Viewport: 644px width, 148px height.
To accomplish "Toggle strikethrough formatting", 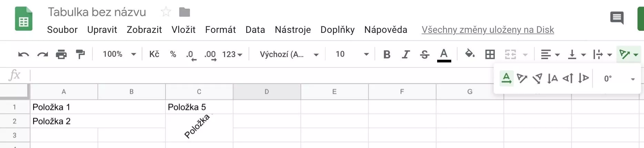I will 425,54.
